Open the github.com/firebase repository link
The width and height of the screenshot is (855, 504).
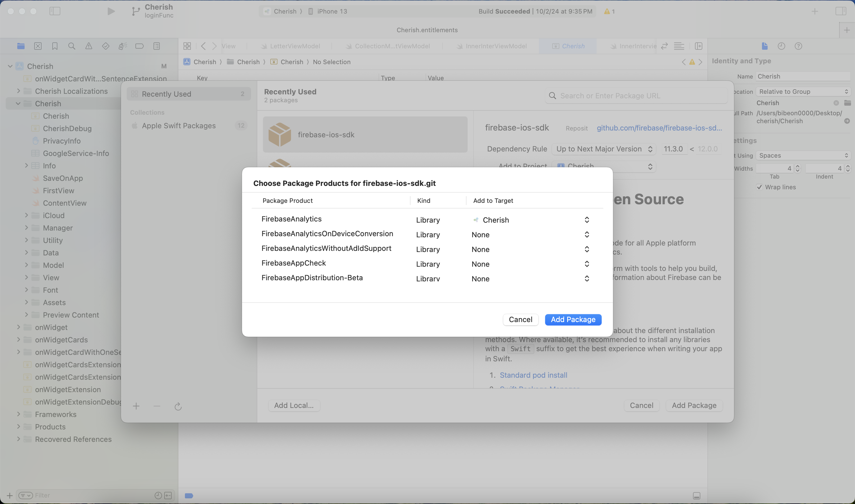tap(659, 128)
